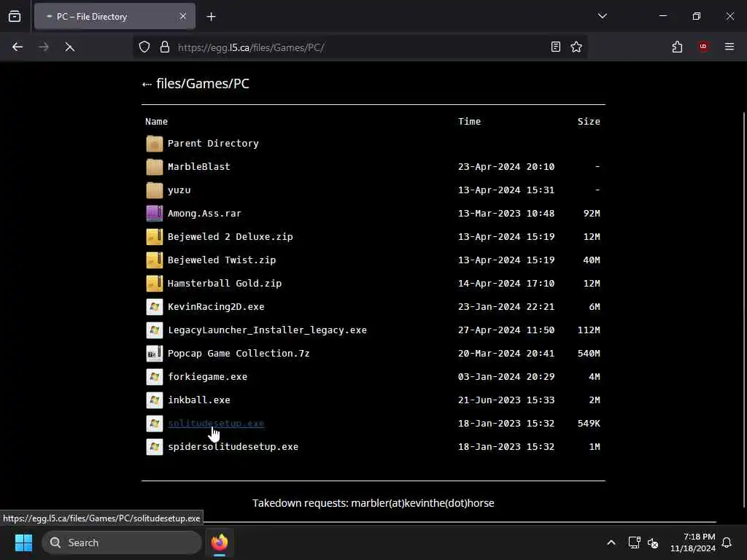
Task: Toggle reader view icon in address bar
Action: [555, 47]
